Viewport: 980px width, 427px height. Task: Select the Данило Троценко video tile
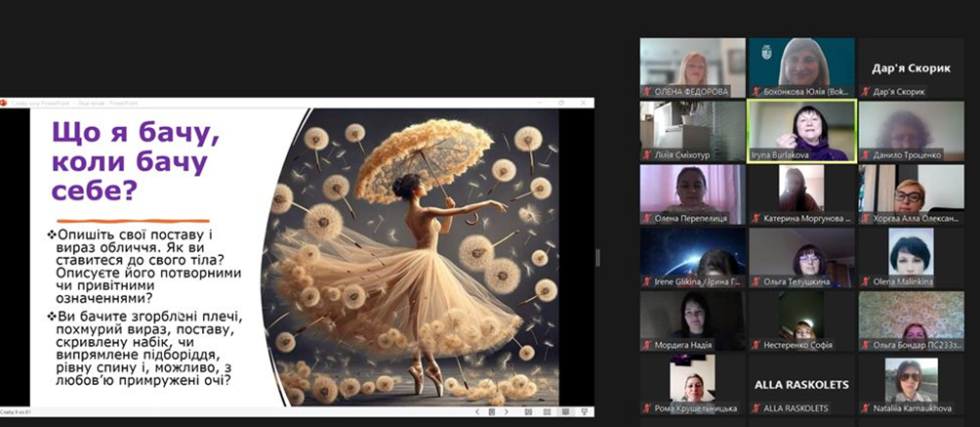pos(911,130)
